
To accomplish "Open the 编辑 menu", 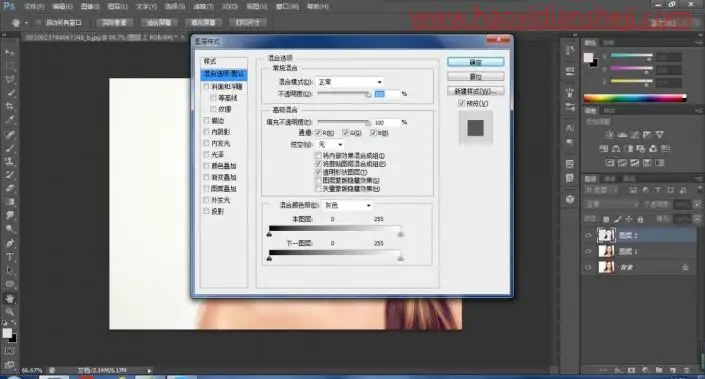I will [x=62, y=6].
